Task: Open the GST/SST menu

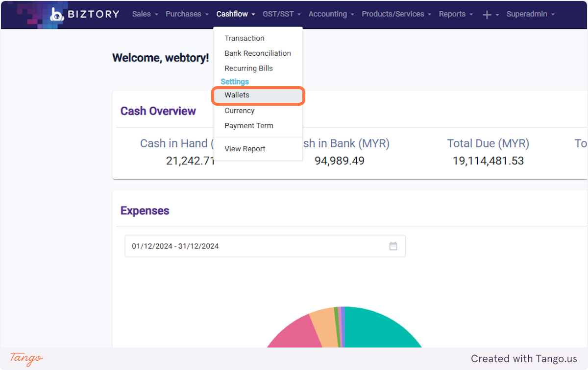Action: tap(282, 14)
